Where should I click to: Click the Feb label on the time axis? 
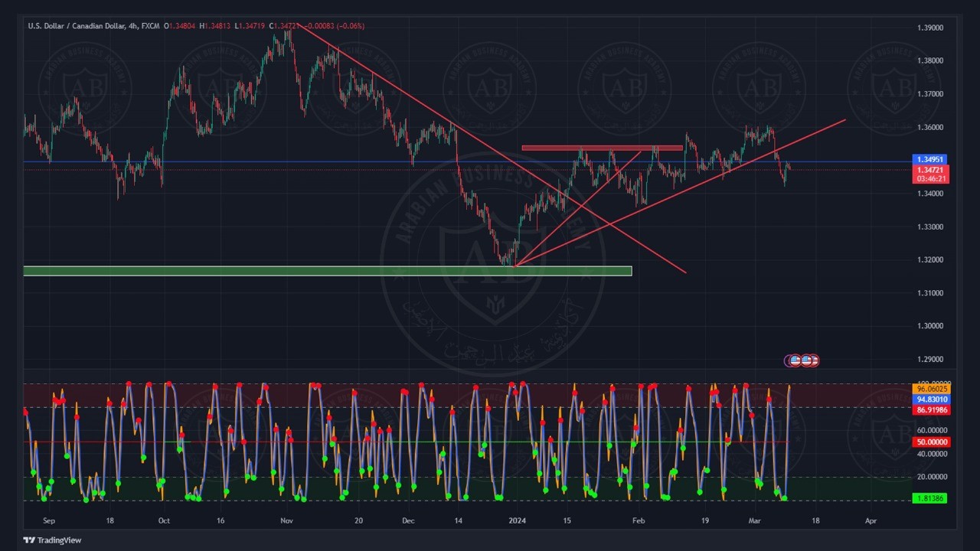tap(639, 520)
